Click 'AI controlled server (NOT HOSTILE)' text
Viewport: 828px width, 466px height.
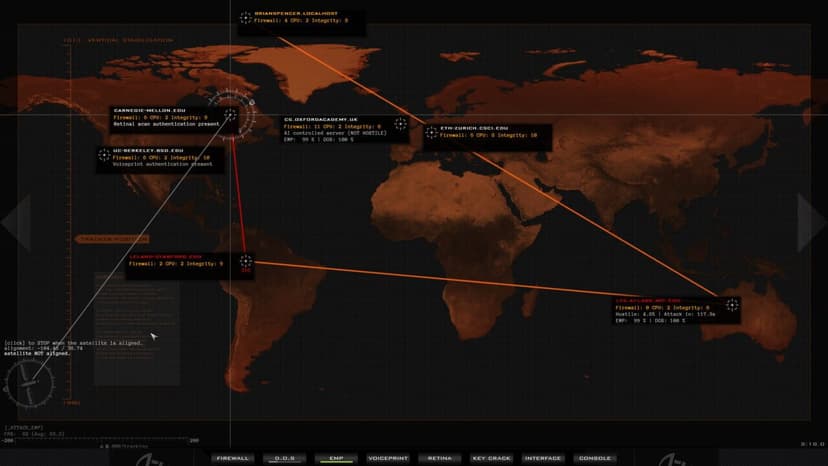[335, 133]
